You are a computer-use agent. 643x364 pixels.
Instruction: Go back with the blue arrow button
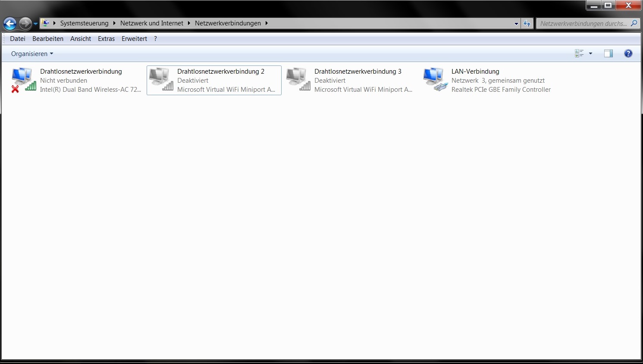pos(10,23)
